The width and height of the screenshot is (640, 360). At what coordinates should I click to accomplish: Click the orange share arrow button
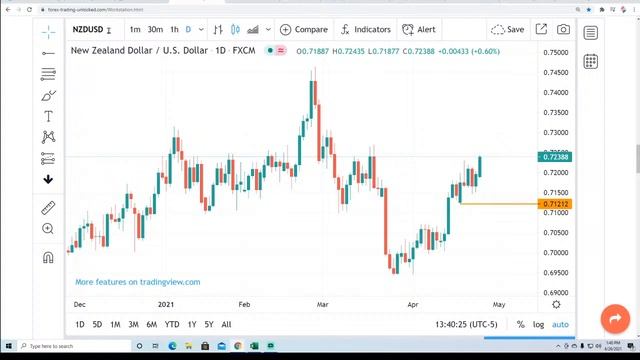coord(615,319)
